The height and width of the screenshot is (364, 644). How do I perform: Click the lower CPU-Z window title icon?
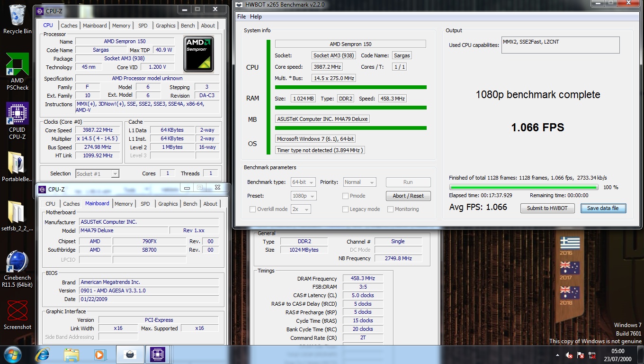tap(42, 189)
